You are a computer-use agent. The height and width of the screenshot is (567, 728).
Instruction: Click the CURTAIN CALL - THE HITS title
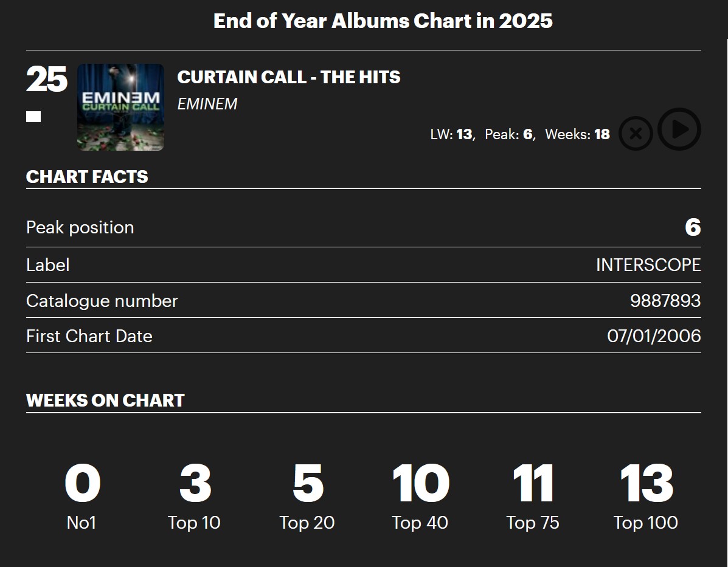[x=289, y=77]
